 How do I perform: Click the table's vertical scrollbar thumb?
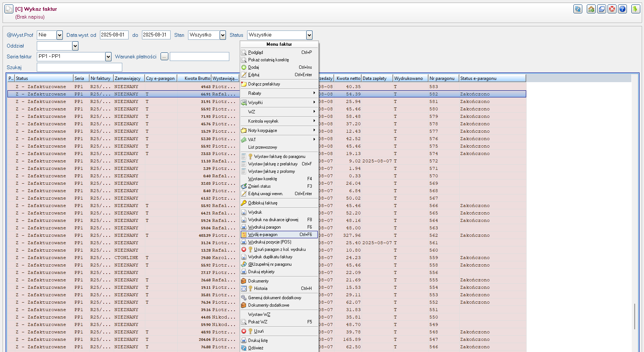635,316
